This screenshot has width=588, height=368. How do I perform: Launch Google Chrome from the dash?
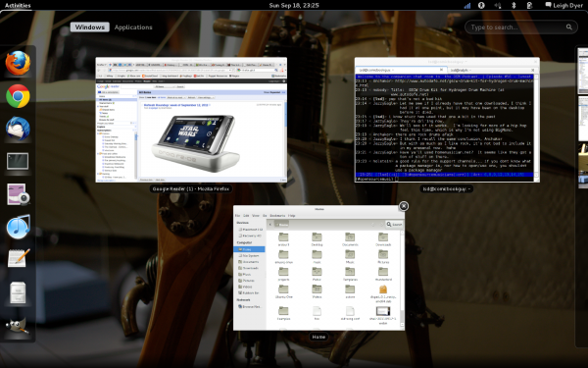[x=18, y=96]
